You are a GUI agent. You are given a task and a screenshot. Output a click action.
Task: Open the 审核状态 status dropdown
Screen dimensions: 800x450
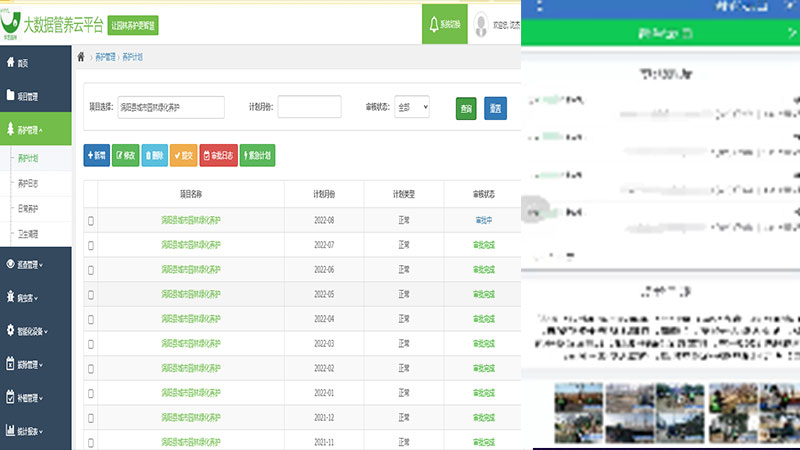tap(412, 107)
